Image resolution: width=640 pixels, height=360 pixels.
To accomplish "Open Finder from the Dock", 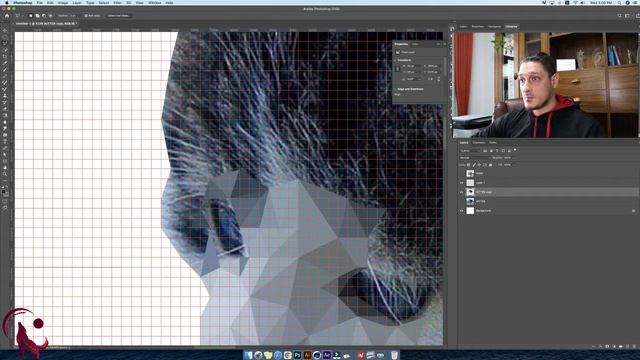I will [248, 355].
